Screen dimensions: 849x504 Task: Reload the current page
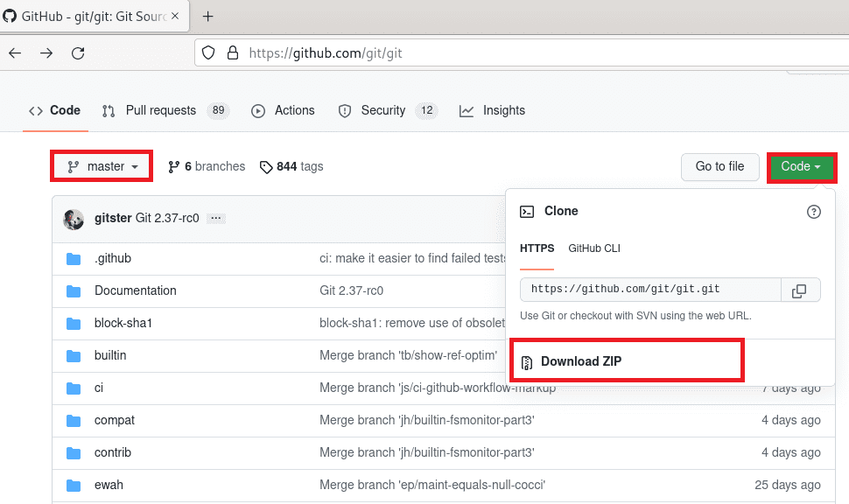(78, 52)
